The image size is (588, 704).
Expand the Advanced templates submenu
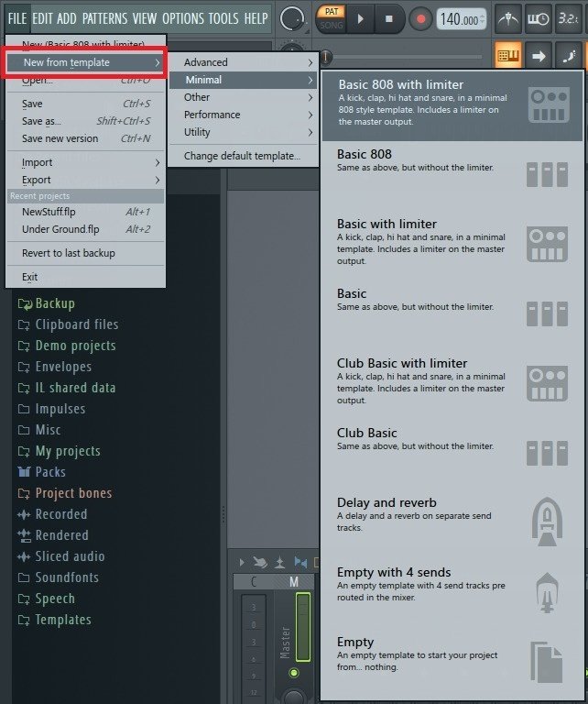243,62
